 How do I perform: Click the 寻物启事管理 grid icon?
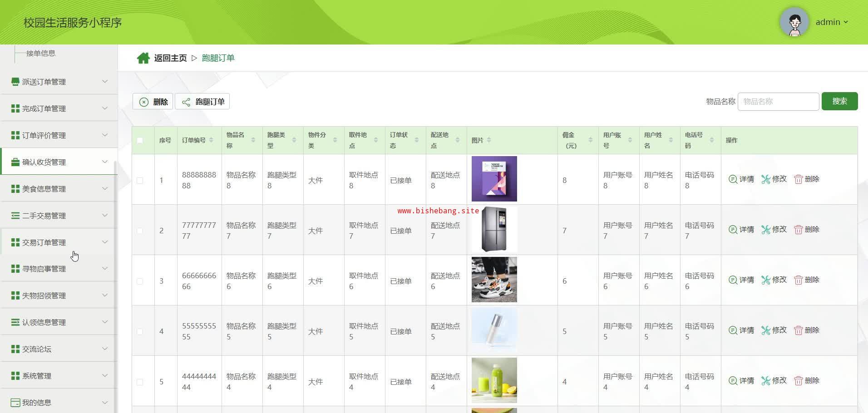tap(15, 269)
